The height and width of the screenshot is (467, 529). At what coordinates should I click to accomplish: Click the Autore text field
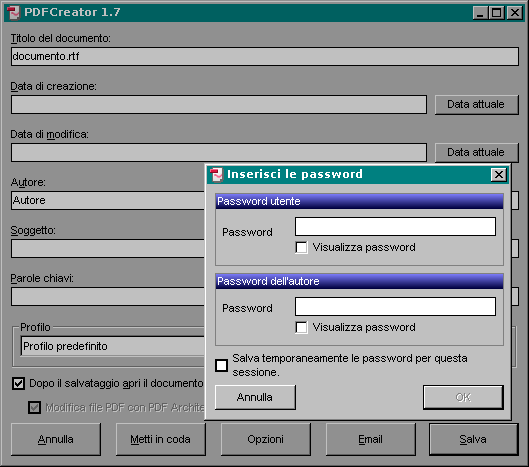click(x=108, y=200)
